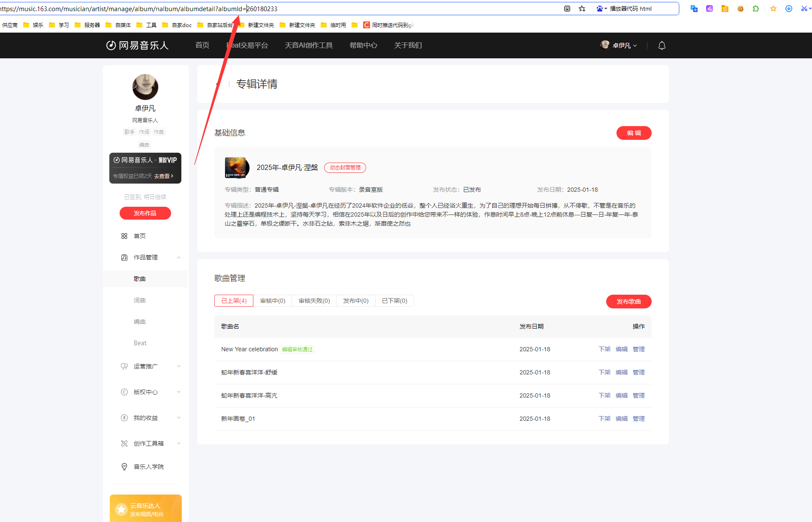812x522 pixels.
Task: Click the 创作工具箱 tools icon
Action: (124, 444)
